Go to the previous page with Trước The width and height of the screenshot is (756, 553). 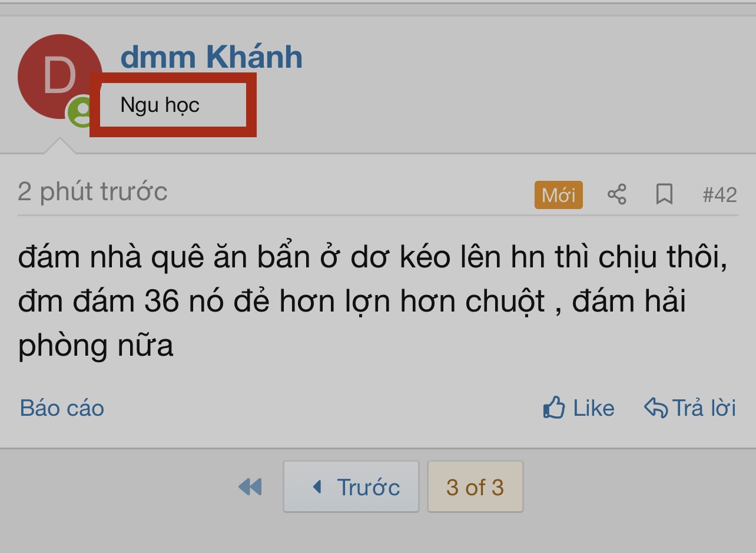[x=351, y=486]
